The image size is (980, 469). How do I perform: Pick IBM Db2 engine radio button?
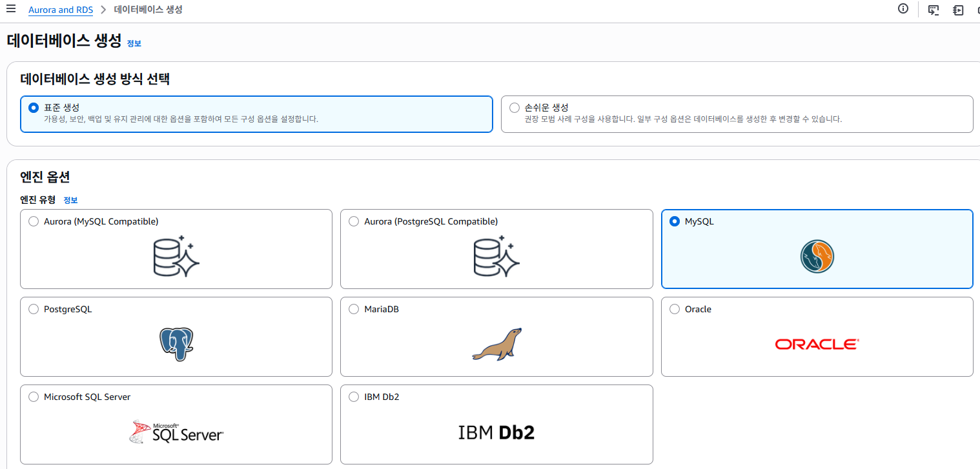(x=354, y=397)
